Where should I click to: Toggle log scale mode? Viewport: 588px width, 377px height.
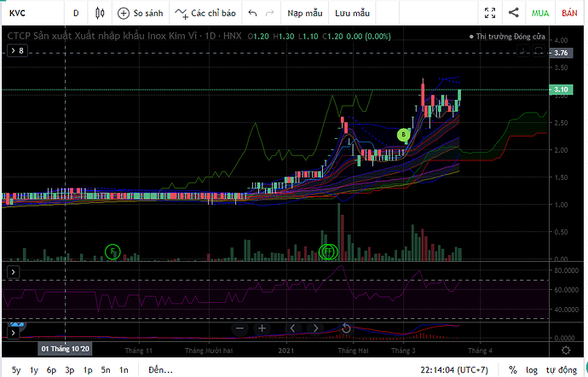coord(532,370)
